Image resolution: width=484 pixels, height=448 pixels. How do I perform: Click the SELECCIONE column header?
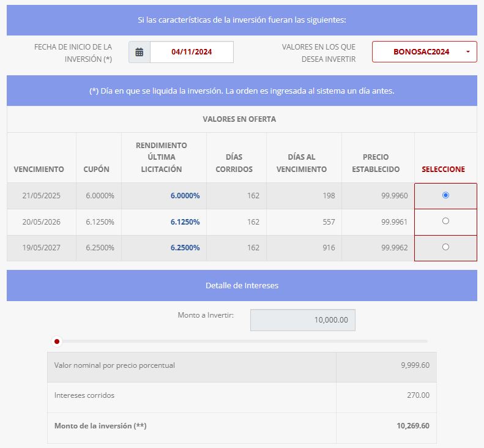(x=443, y=169)
